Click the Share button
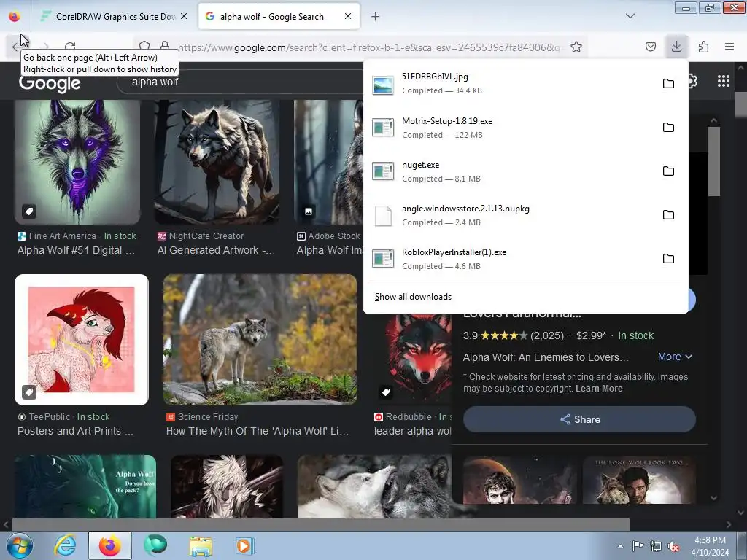This screenshot has width=747, height=560. pos(579,419)
